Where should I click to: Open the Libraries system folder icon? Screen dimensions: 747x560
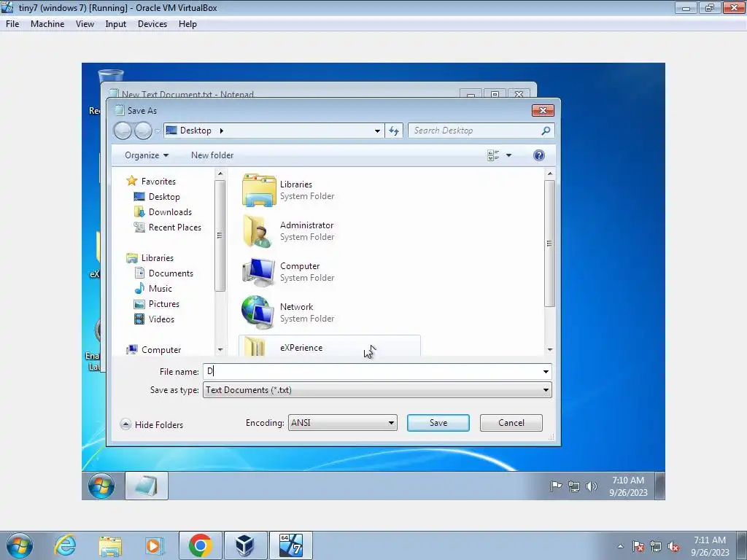click(x=259, y=190)
